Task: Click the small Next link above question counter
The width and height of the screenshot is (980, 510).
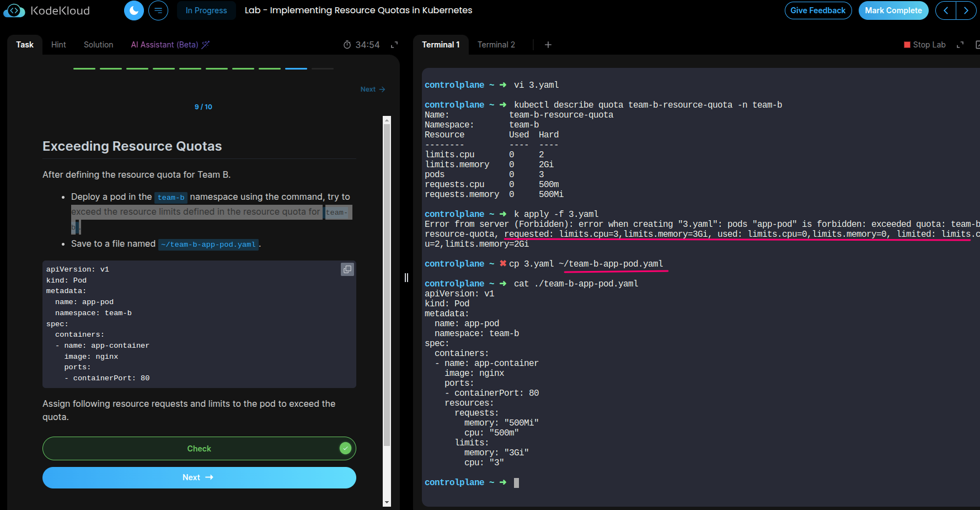Action: click(372, 89)
